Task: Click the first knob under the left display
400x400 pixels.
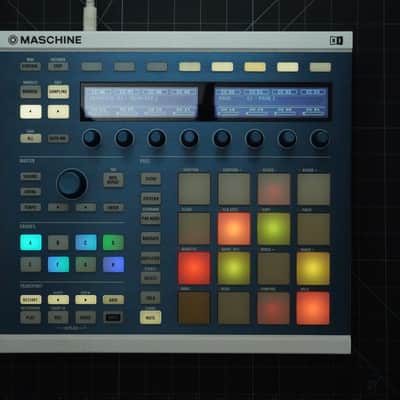Action: pos(92,138)
